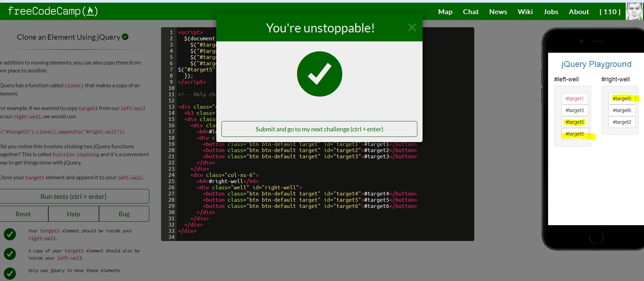The width and height of the screenshot is (644, 281).
Task: Open the Map menu item
Action: coord(445,12)
